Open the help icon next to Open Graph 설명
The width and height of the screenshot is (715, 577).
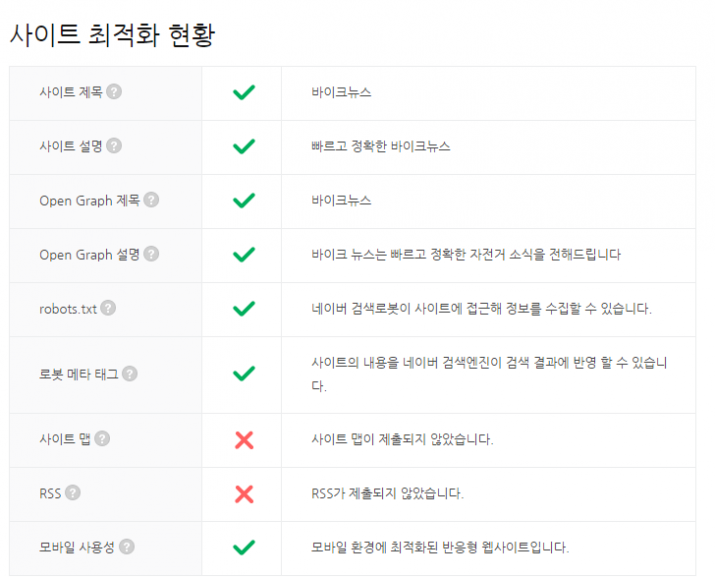pos(151,254)
